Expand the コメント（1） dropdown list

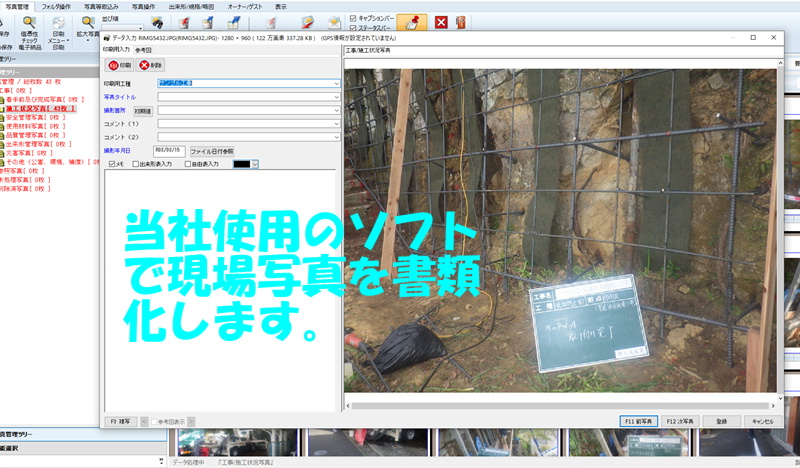pos(337,123)
